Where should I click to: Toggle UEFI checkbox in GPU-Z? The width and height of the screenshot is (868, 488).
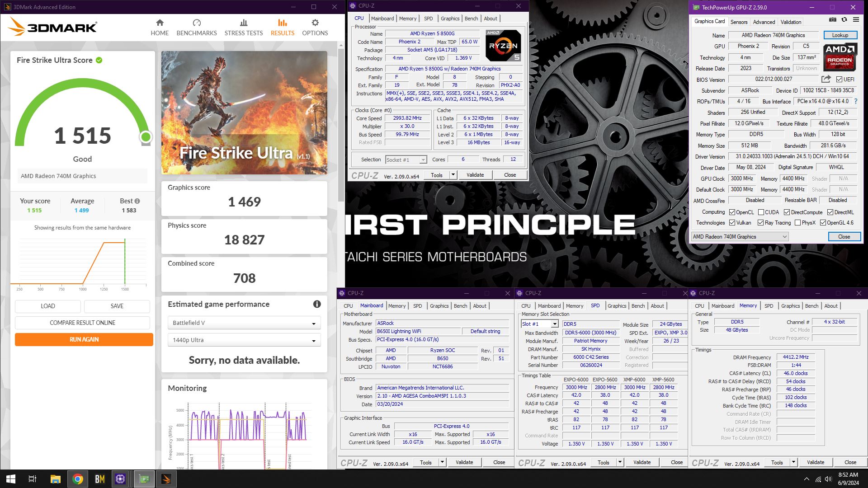839,80
